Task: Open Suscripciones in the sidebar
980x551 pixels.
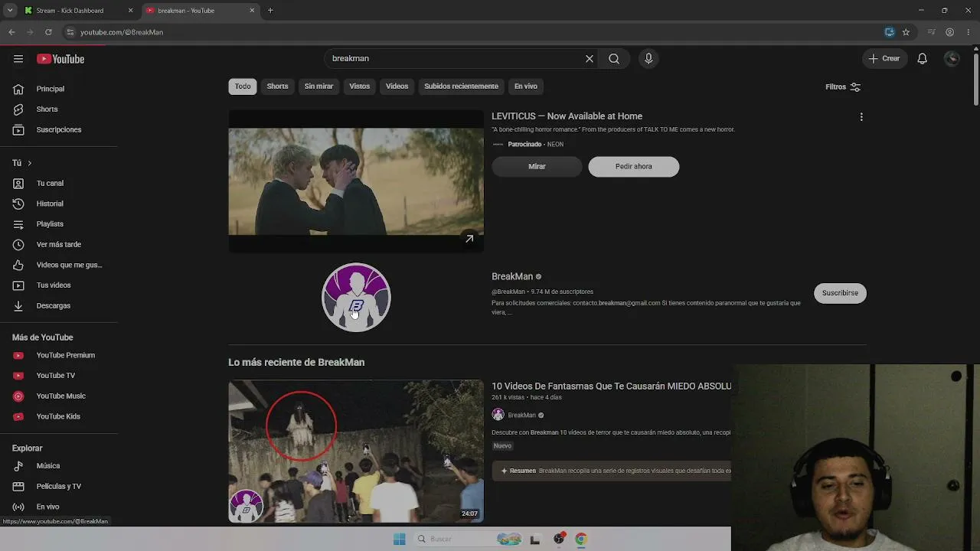Action: 59,130
